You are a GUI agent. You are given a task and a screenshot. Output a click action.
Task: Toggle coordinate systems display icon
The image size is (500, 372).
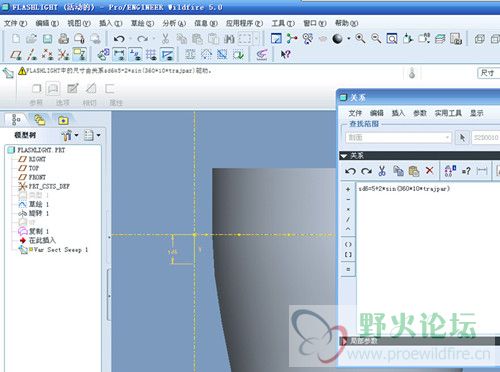point(63,54)
